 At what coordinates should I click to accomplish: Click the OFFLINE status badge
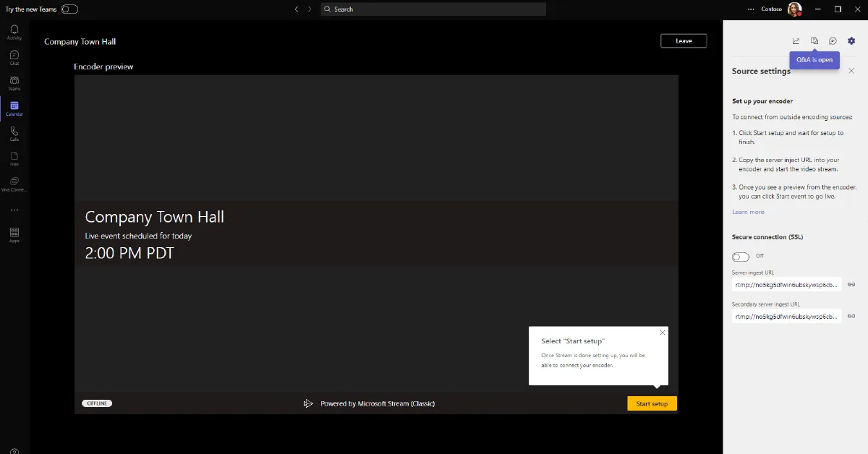(x=97, y=403)
